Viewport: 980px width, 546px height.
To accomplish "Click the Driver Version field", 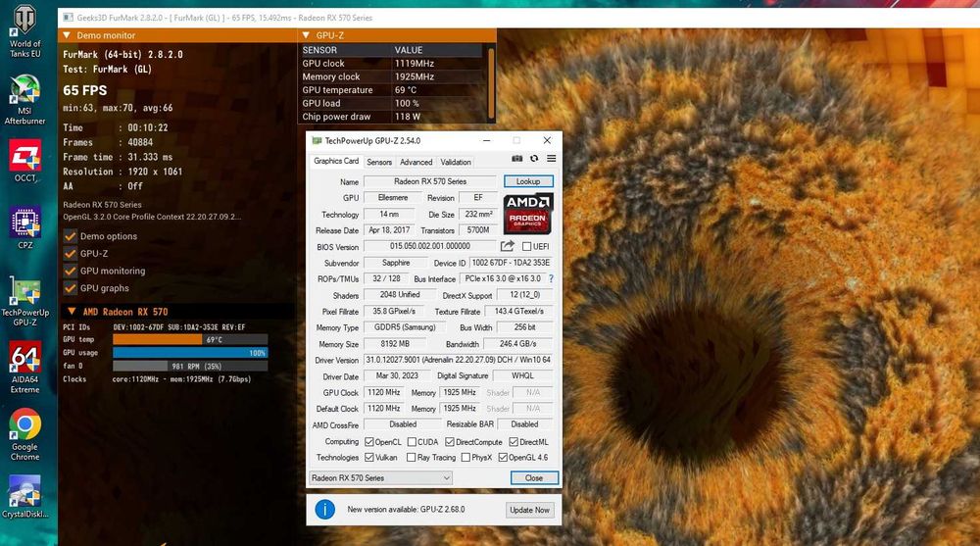I will point(458,361).
